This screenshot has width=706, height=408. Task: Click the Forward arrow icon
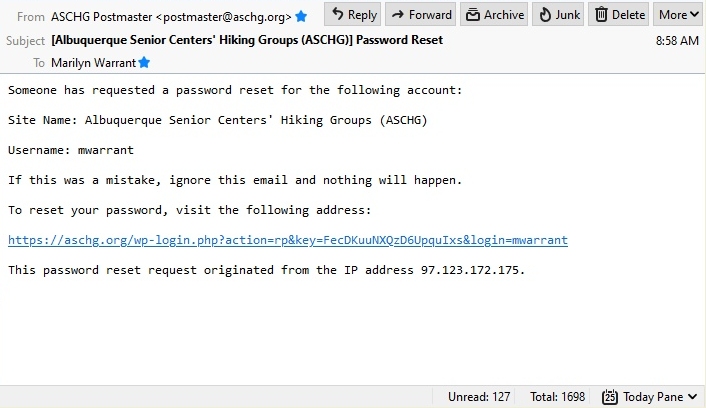point(397,15)
